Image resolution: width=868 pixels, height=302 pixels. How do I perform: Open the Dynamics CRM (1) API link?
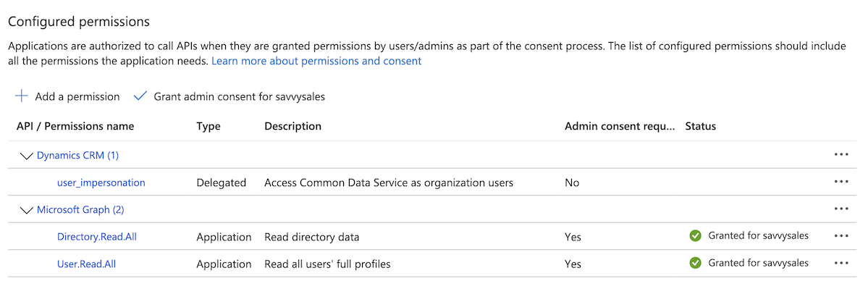pyautogui.click(x=77, y=156)
